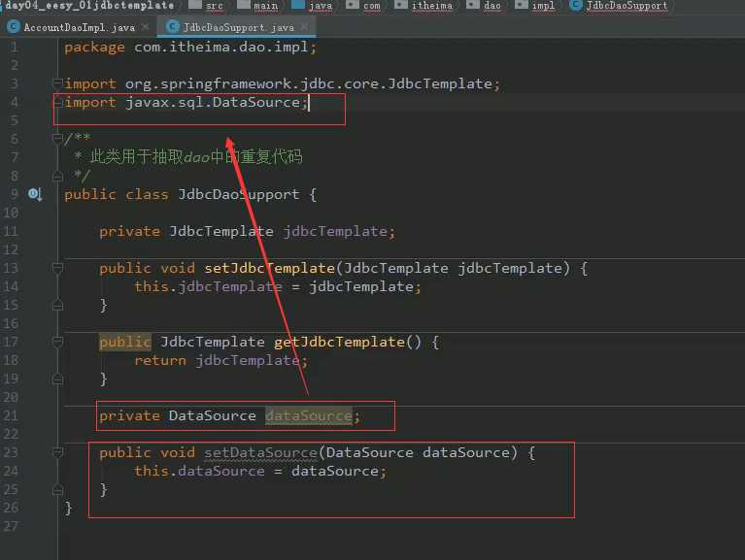Viewport: 745px width, 560px height.
Task: Click com.itheima.dao.impl in the package statement
Action: [221, 47]
